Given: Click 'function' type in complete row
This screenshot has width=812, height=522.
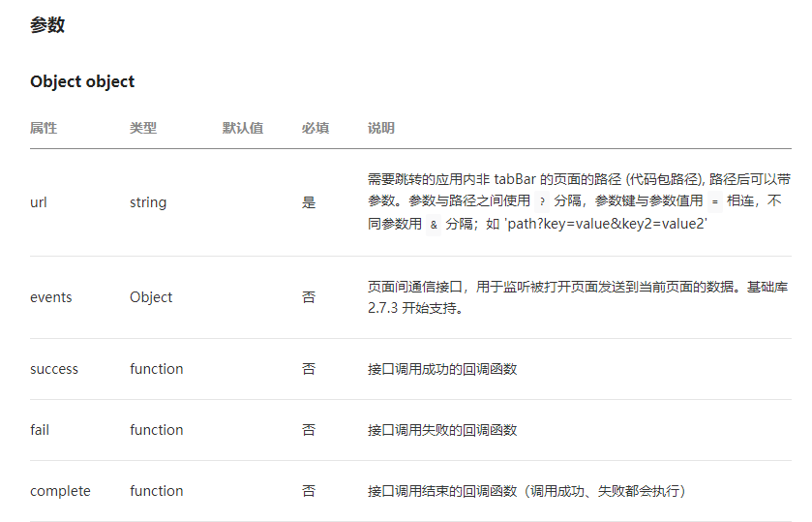Looking at the screenshot, I should coord(157,491).
